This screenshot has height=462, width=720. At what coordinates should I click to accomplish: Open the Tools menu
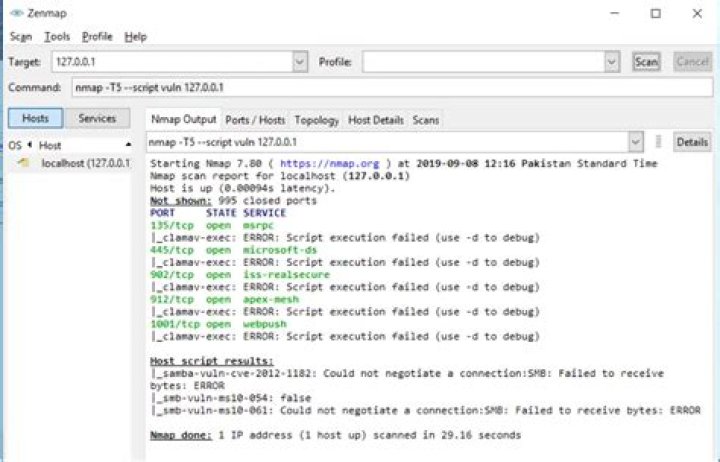click(x=57, y=37)
